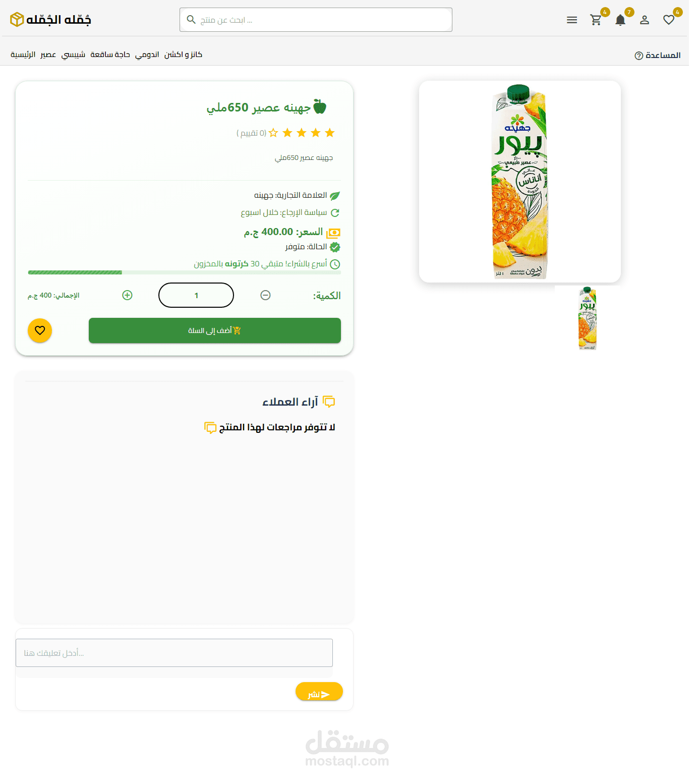The image size is (695, 784).
Task: Click the empty fifth rating star
Action: click(x=273, y=133)
